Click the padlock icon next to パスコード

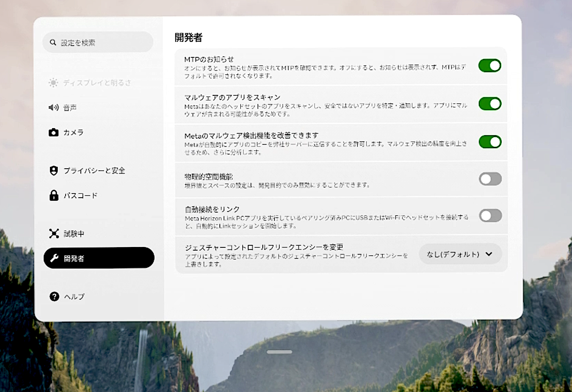coord(54,195)
